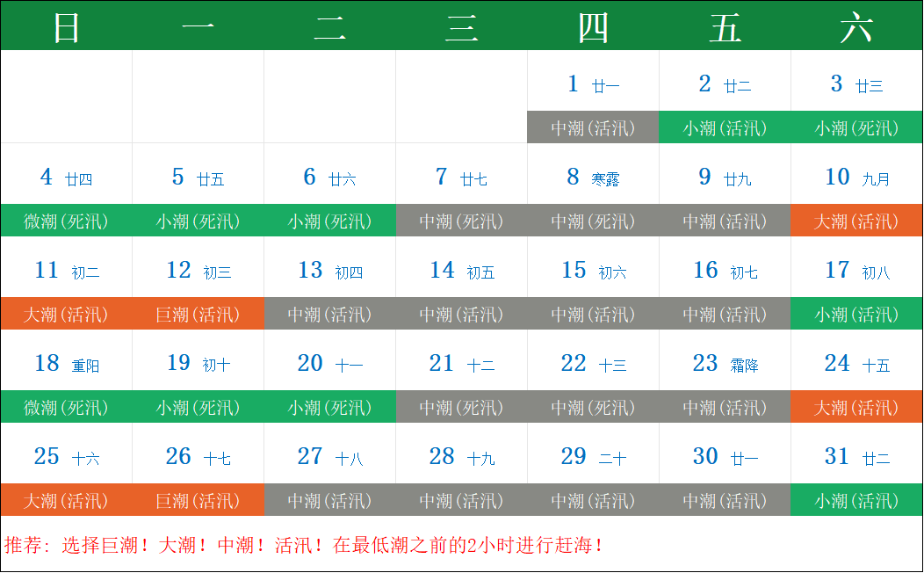This screenshot has width=924, height=573.
Task: Select date 4 廿四
Action: [66, 178]
